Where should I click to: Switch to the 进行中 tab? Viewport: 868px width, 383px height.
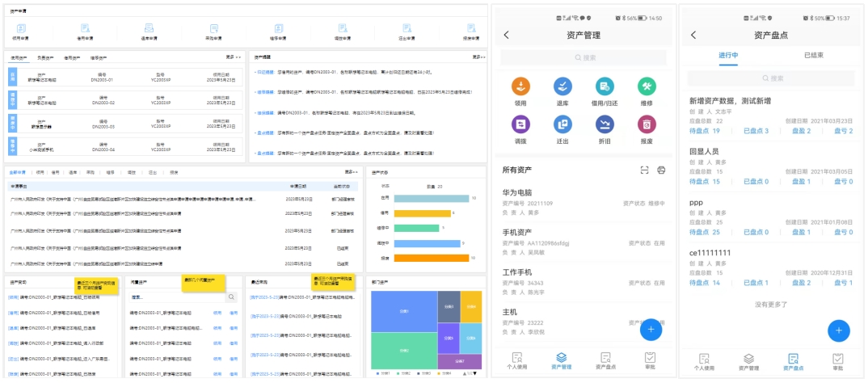728,55
